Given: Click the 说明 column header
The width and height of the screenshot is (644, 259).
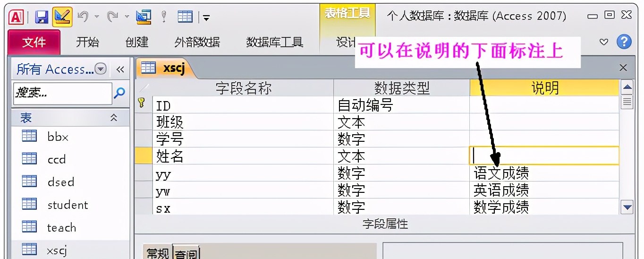Looking at the screenshot, I should (x=544, y=88).
